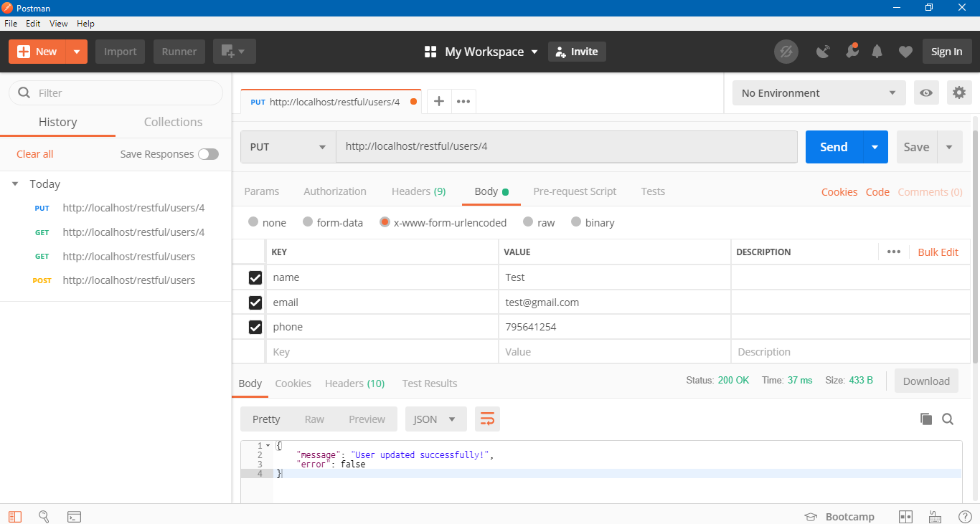The image size is (980, 524).
Task: Open notifications via the bell icon
Action: [877, 51]
